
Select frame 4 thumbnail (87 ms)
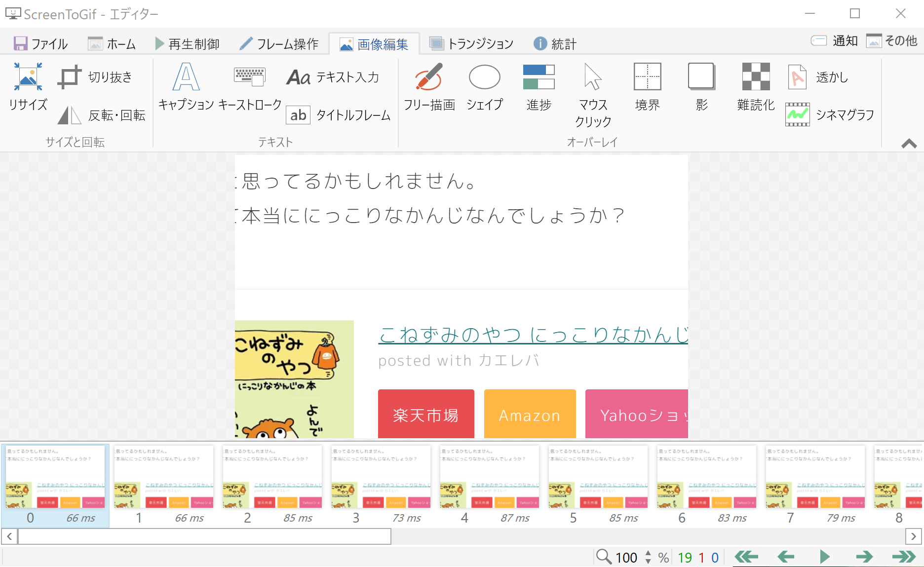490,486
